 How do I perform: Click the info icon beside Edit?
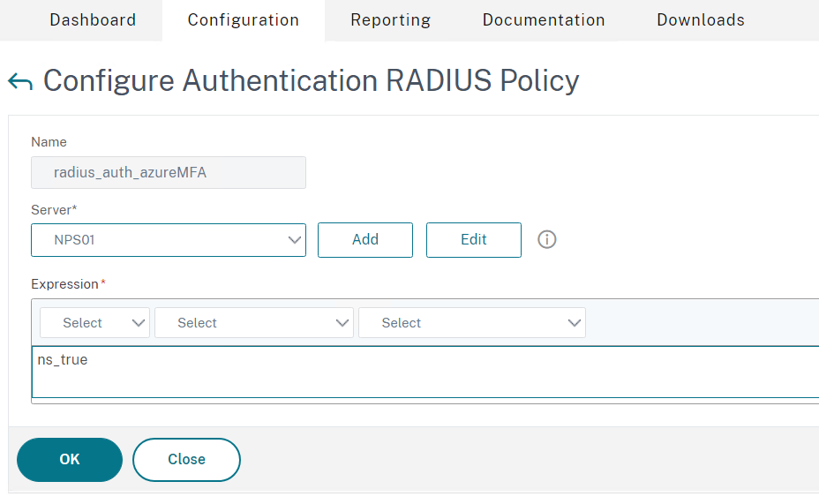coord(547,240)
